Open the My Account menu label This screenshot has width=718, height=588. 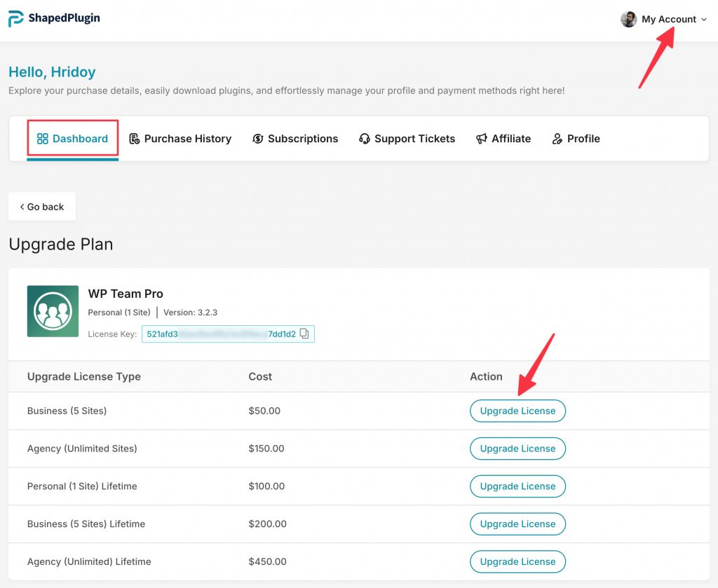pos(668,19)
